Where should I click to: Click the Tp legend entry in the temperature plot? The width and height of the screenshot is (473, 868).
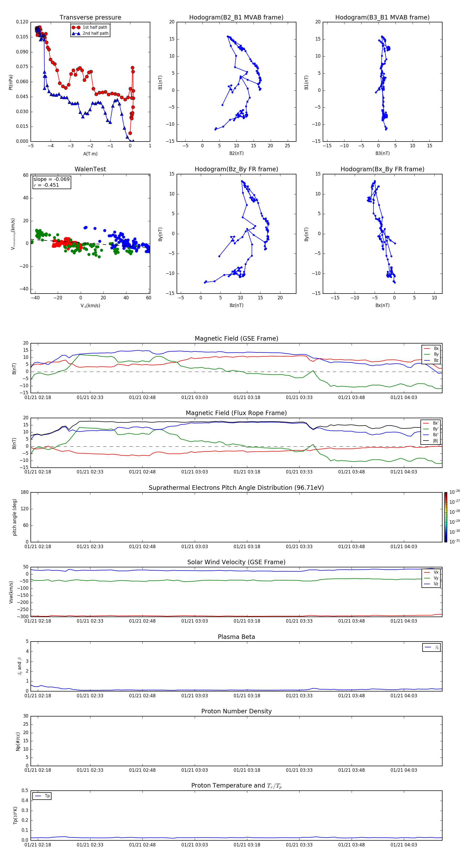click(42, 796)
